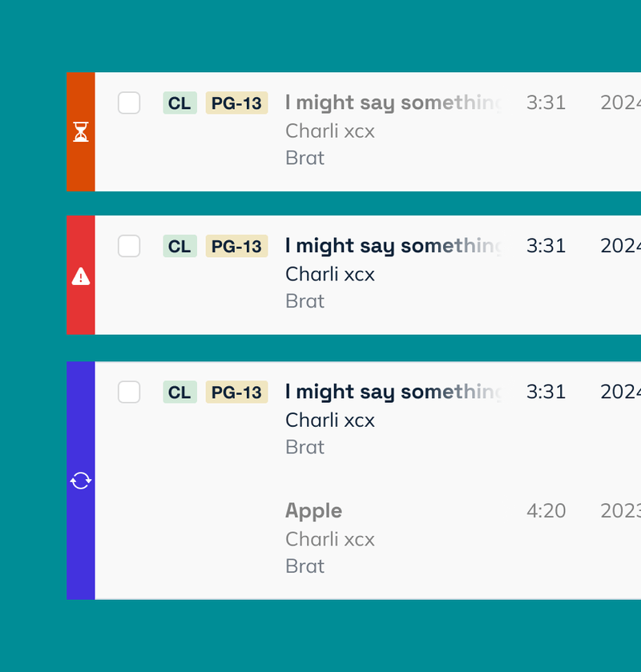This screenshot has width=641, height=672.
Task: Click the Charli xcx artist under Apple
Action: (329, 539)
